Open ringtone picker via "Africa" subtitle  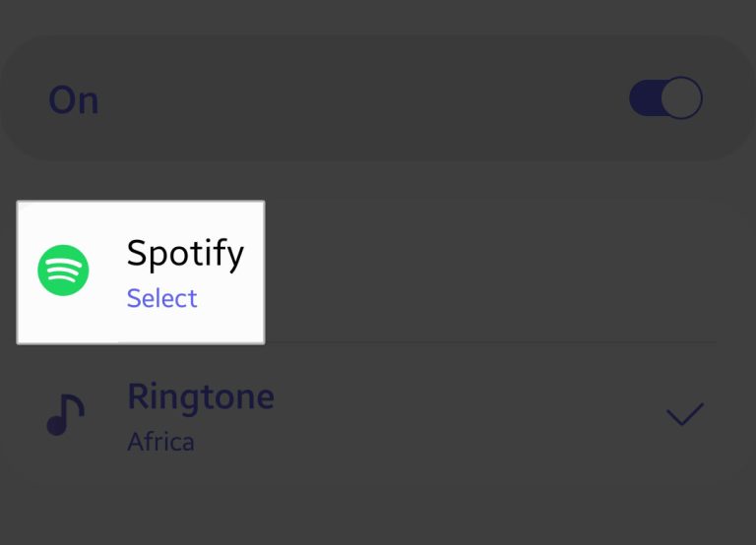tap(161, 442)
